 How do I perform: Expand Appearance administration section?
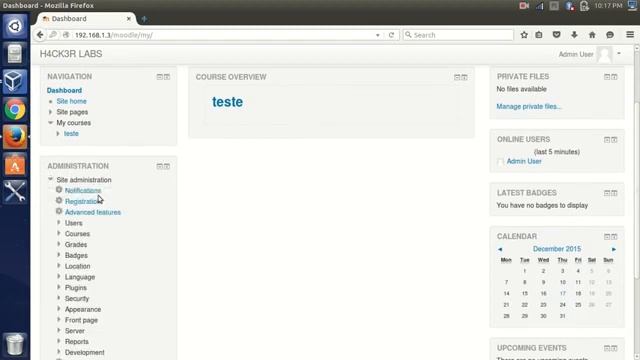[x=59, y=309]
